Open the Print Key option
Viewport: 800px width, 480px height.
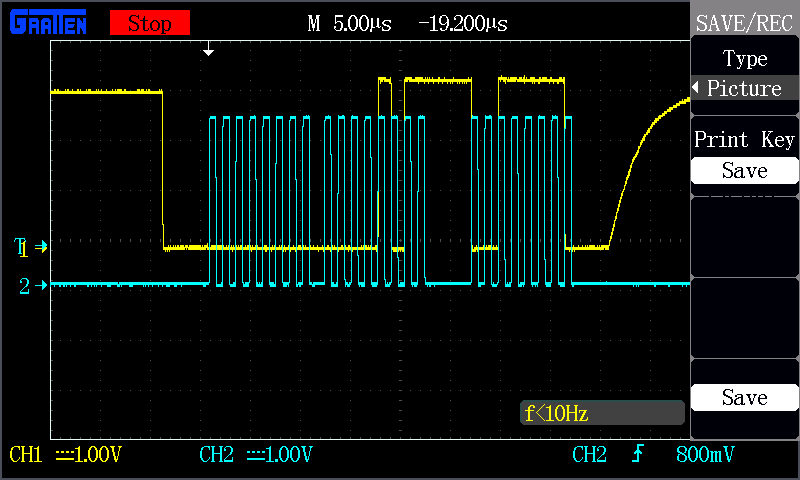tap(744, 139)
